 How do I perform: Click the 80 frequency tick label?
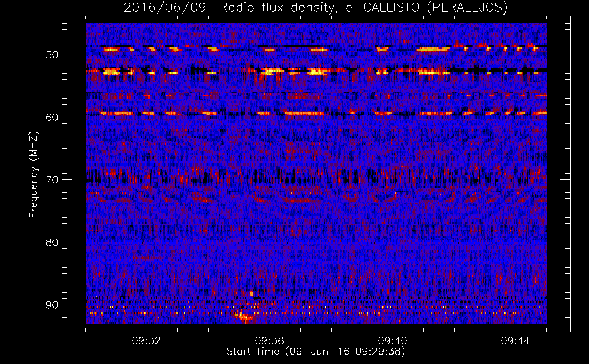click(52, 242)
